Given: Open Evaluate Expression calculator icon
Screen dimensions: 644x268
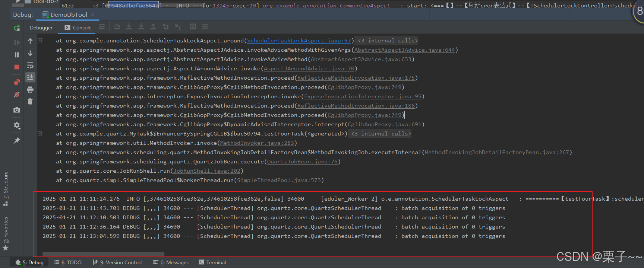Looking at the screenshot, I should pos(193,27).
